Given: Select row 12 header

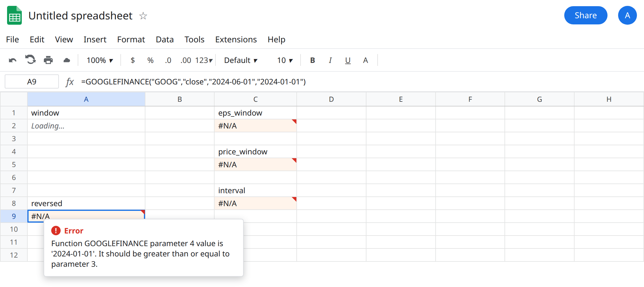Looking at the screenshot, I should click(14, 255).
